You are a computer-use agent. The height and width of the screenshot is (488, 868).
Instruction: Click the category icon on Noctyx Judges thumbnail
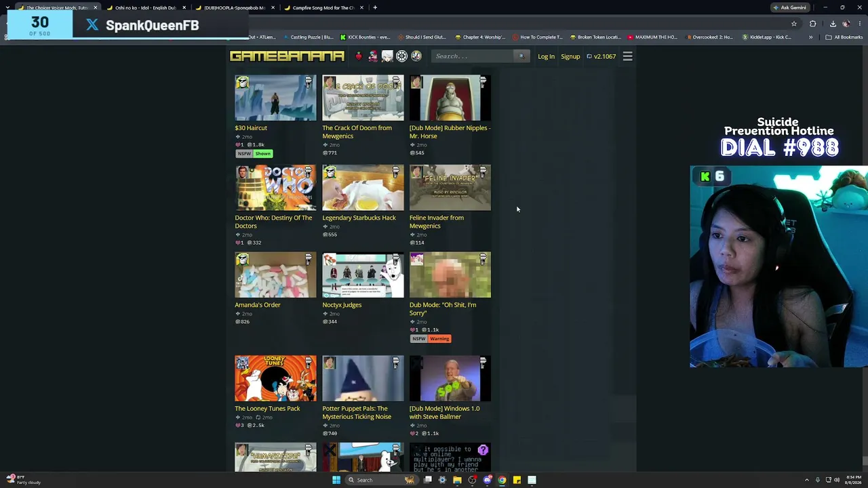[x=396, y=259]
